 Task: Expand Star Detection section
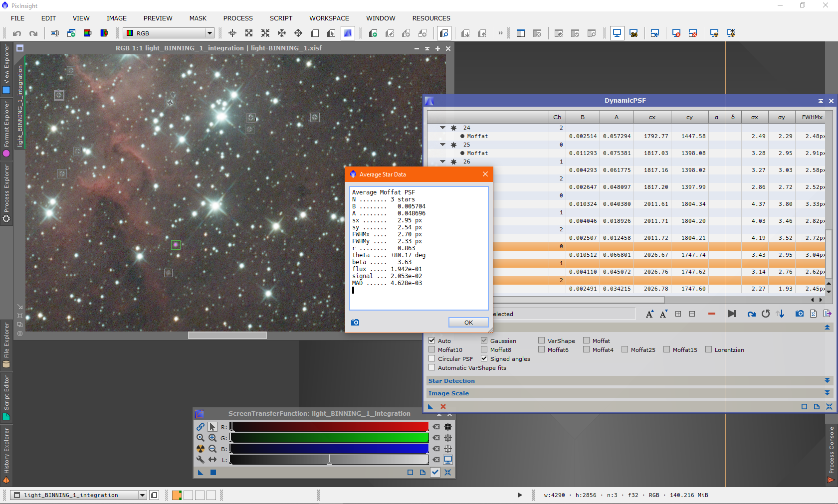click(827, 380)
